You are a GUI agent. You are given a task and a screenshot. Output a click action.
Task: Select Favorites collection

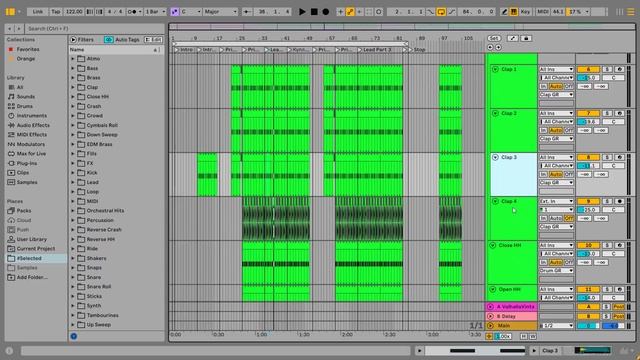(x=28, y=49)
